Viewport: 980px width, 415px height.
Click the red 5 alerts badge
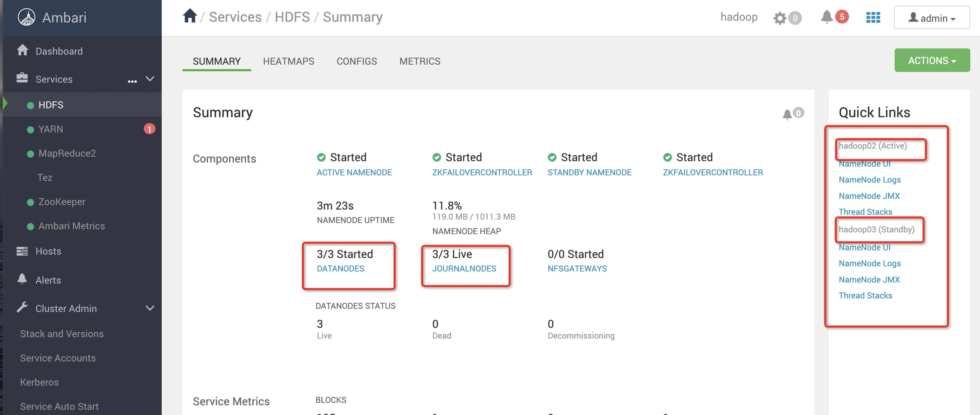click(x=842, y=17)
